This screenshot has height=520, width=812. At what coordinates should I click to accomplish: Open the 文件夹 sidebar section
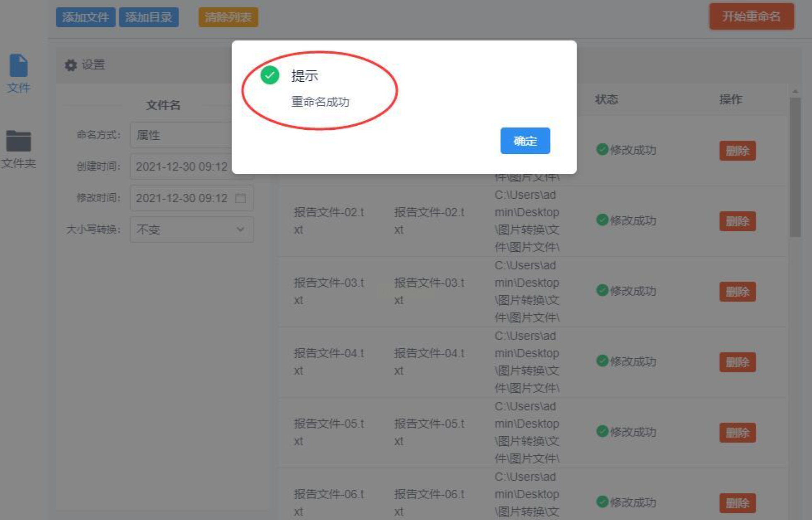tap(19, 142)
